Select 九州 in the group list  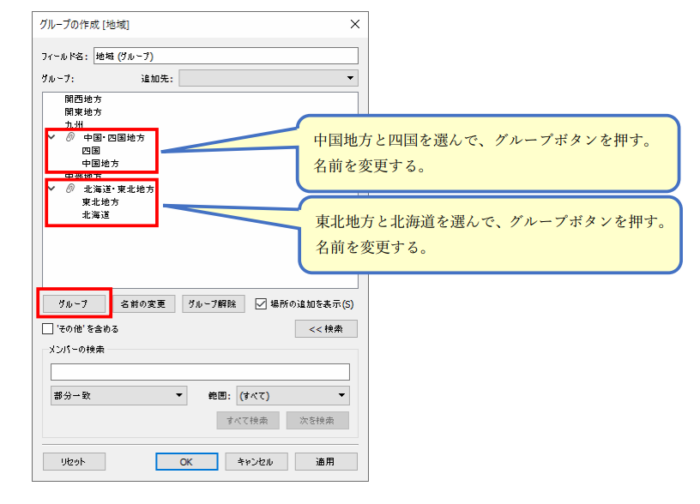(74, 125)
